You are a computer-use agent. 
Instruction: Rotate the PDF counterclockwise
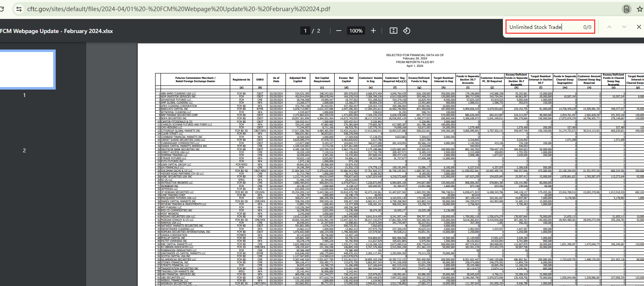pyautogui.click(x=406, y=31)
